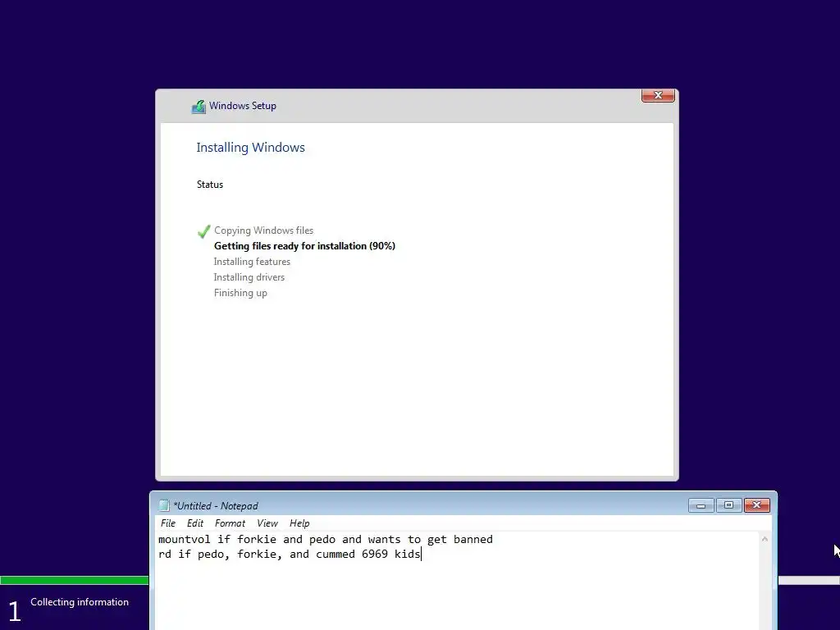Click the 'Installing Windows' heading
Image resolution: width=840 pixels, height=630 pixels.
click(x=250, y=148)
